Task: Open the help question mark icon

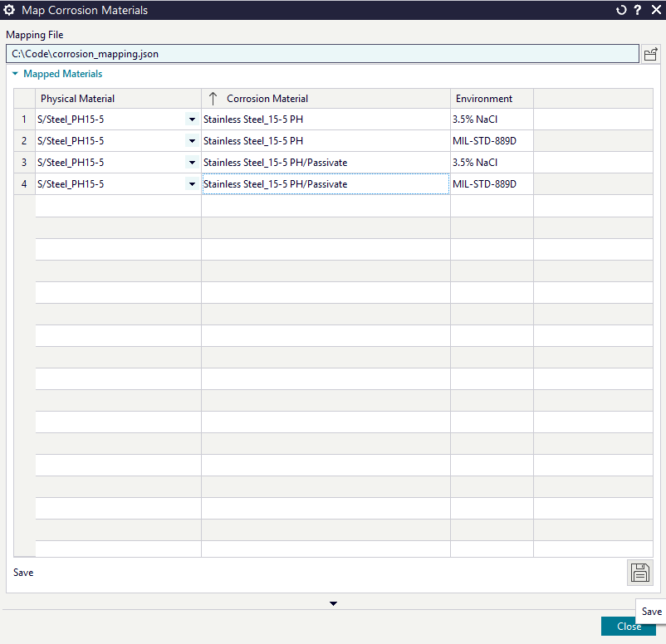Action: 638,10
